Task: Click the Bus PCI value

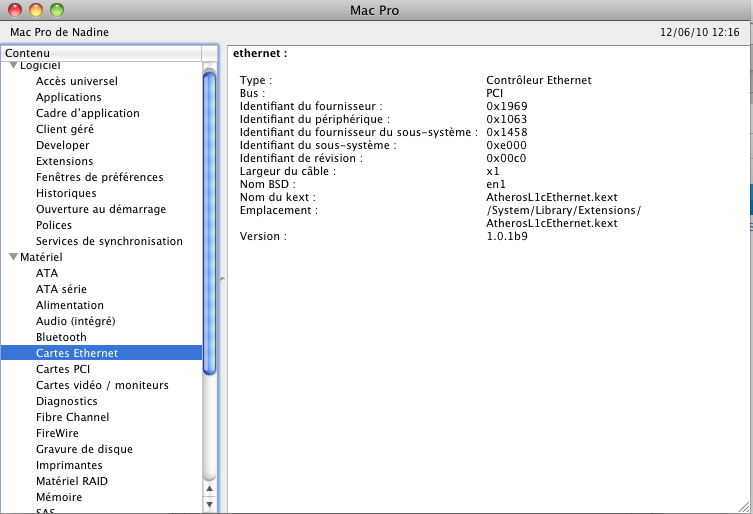Action: 495,93
